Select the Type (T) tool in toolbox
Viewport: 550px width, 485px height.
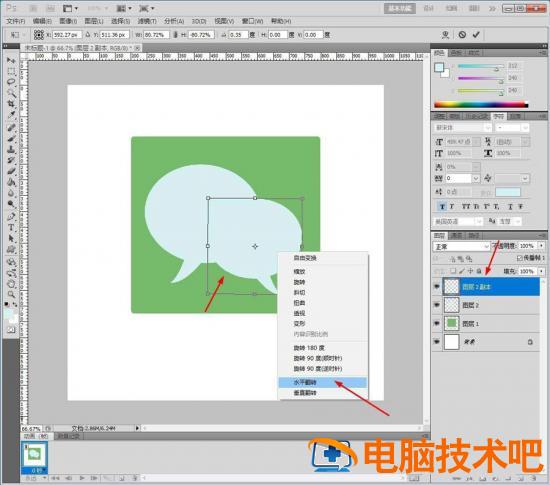(11, 227)
